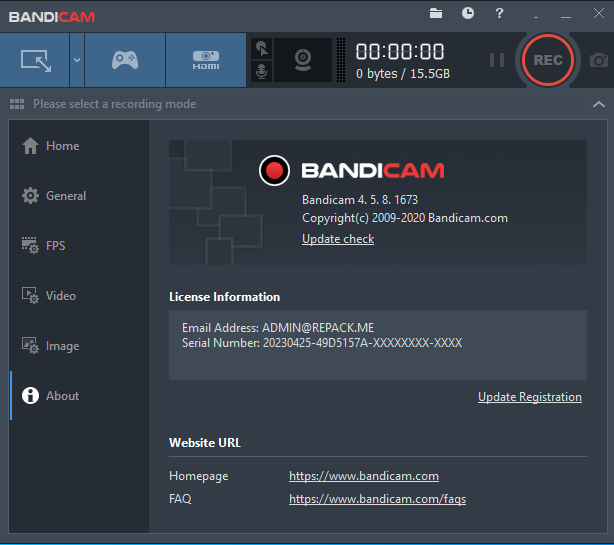Open scheduled recording clock icon

(468, 13)
